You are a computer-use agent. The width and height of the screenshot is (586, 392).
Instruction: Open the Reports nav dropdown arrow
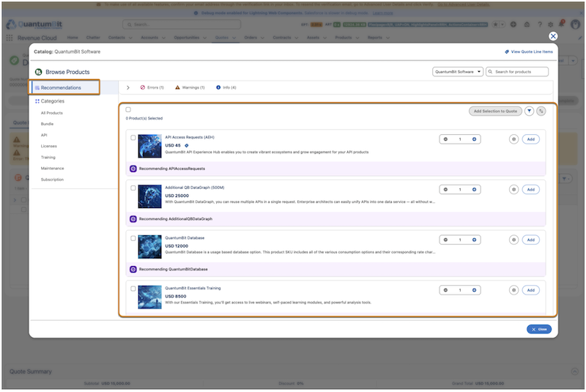pyautogui.click(x=387, y=38)
